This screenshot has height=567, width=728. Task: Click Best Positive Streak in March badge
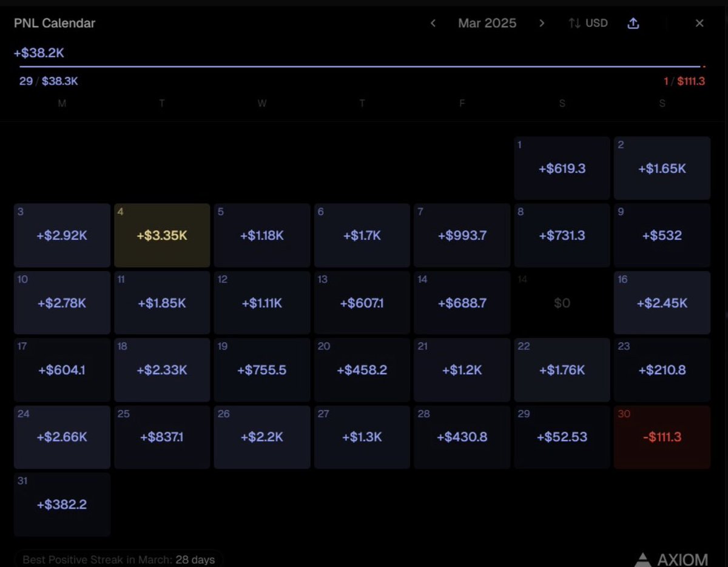click(118, 559)
